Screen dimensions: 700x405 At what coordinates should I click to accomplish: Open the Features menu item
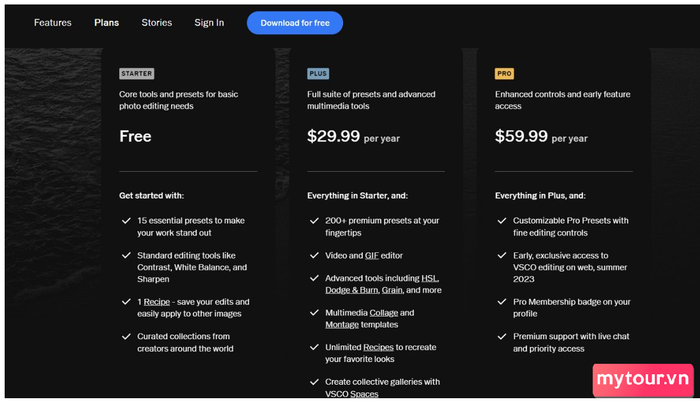[x=53, y=23]
